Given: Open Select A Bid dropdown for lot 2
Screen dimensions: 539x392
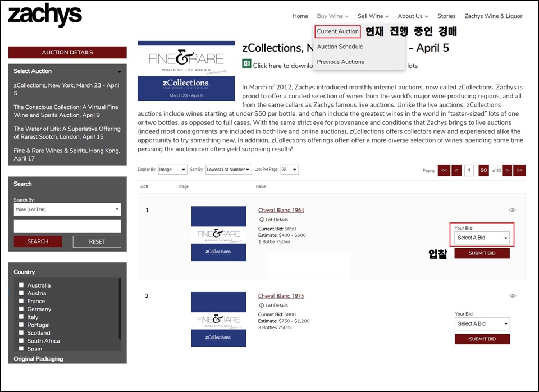Looking at the screenshot, I should [x=482, y=323].
